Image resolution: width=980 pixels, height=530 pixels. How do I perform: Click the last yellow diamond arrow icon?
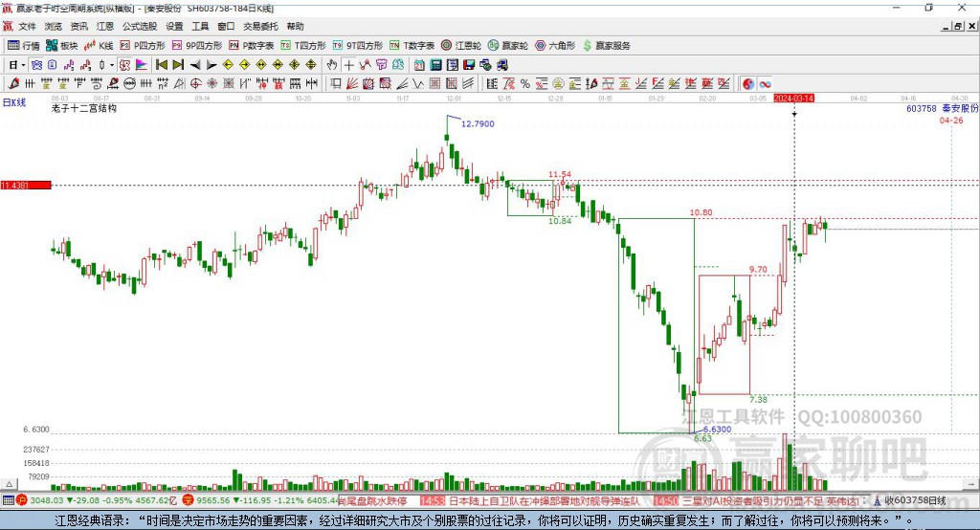pyautogui.click(x=311, y=65)
